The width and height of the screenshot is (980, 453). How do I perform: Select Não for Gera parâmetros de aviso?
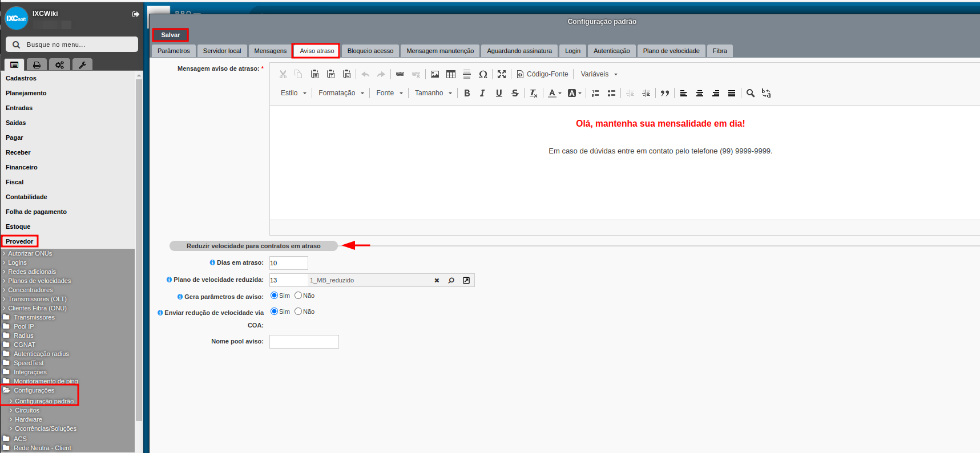298,296
